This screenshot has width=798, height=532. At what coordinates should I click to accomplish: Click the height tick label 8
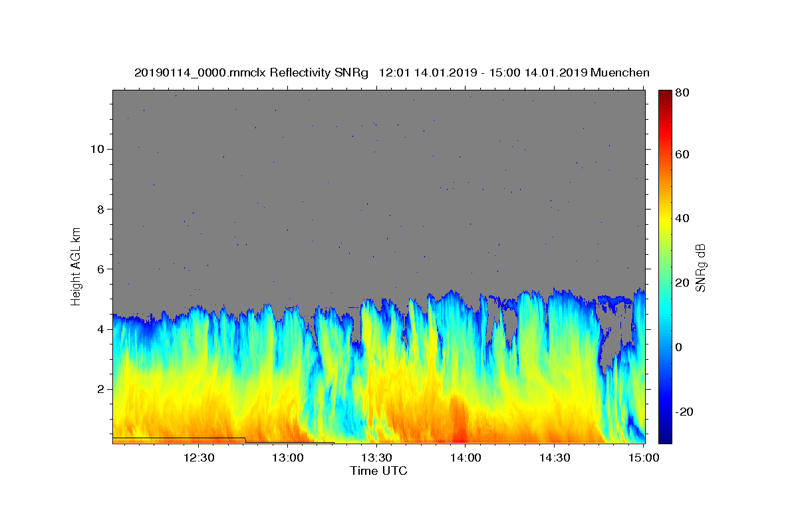(x=100, y=209)
